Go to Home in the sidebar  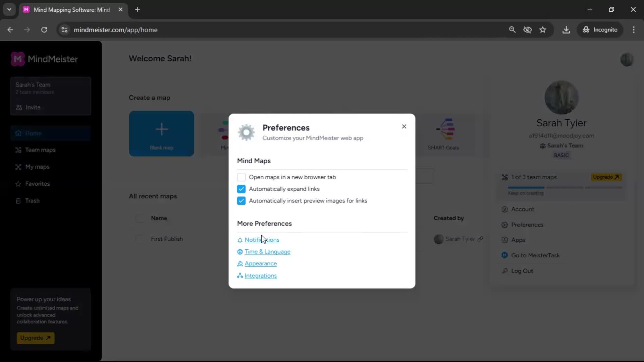[51, 133]
